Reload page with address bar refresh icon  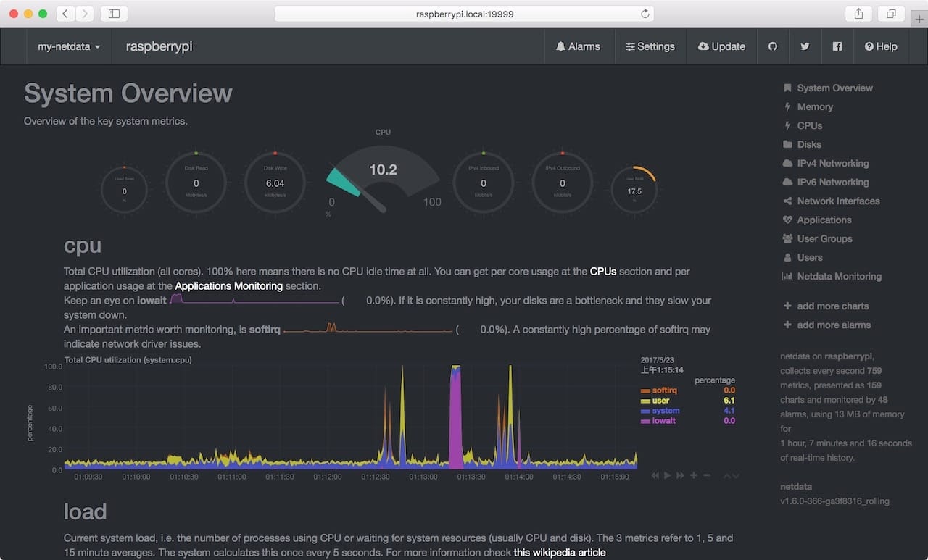click(x=645, y=13)
